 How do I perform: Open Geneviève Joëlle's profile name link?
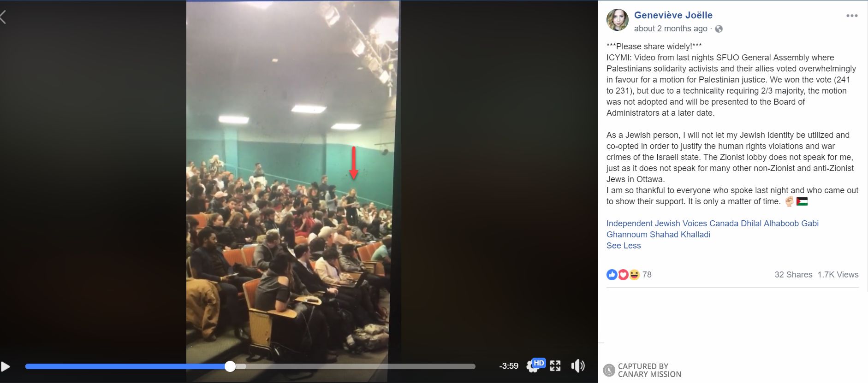coord(673,15)
